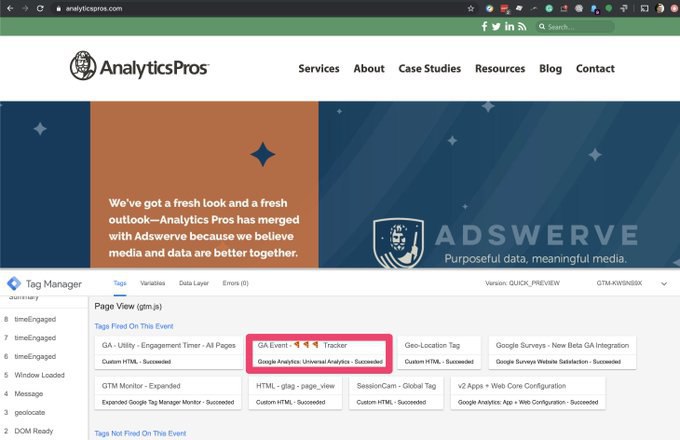Screen dimensions: 680x440
Task: Switch to the Tags tab
Action: tap(120, 283)
